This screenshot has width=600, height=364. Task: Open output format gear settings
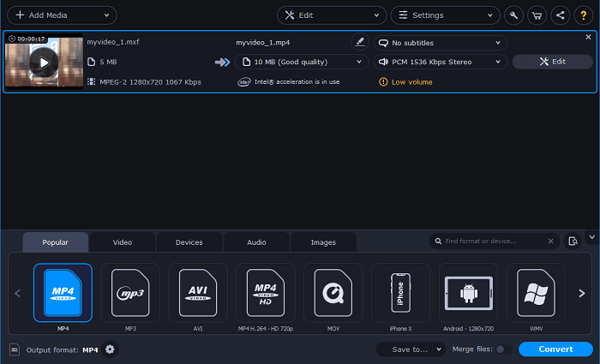[x=110, y=349]
